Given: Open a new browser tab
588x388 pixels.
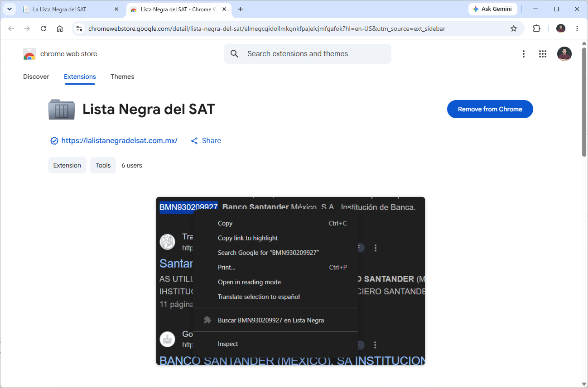Looking at the screenshot, I should (241, 9).
